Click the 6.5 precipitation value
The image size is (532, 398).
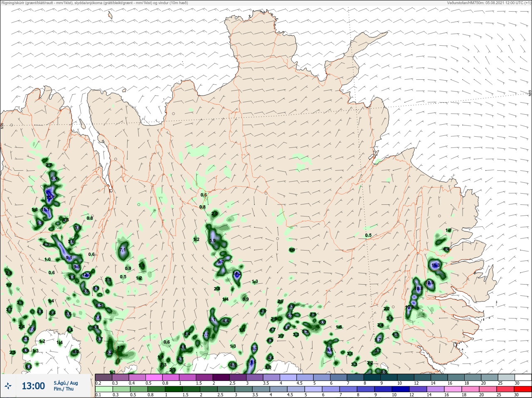point(99,305)
